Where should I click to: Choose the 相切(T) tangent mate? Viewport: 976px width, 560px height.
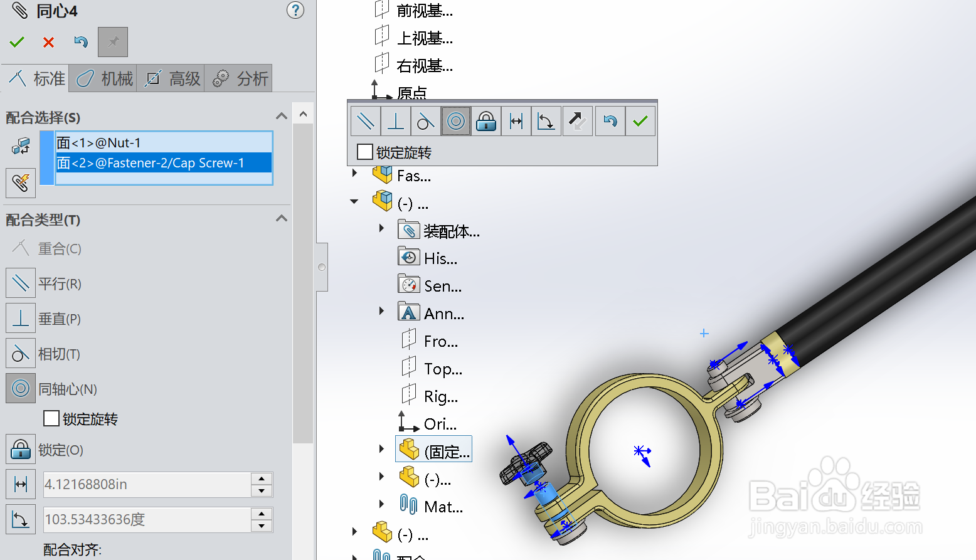(21, 353)
